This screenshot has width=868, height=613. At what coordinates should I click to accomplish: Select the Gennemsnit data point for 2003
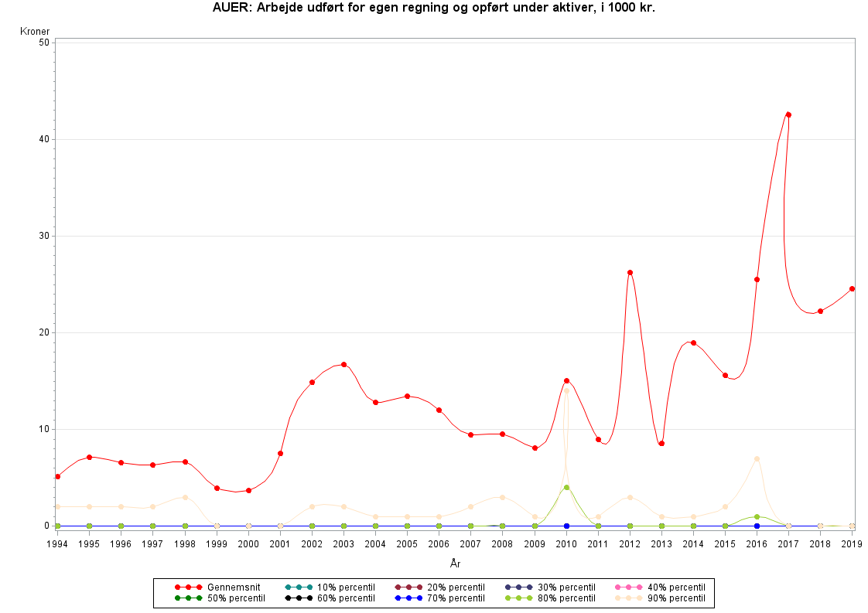pos(343,364)
